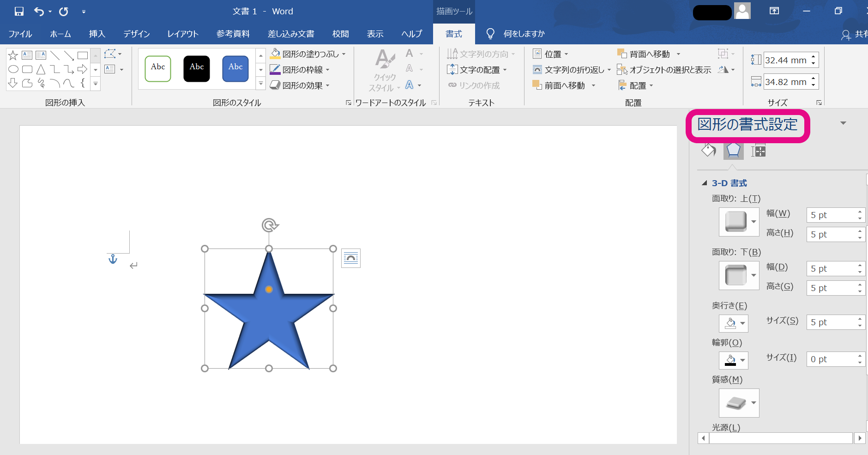This screenshot has width=868, height=455.
Task: Open オブジェクトの選択と表示 pane
Action: (664, 70)
